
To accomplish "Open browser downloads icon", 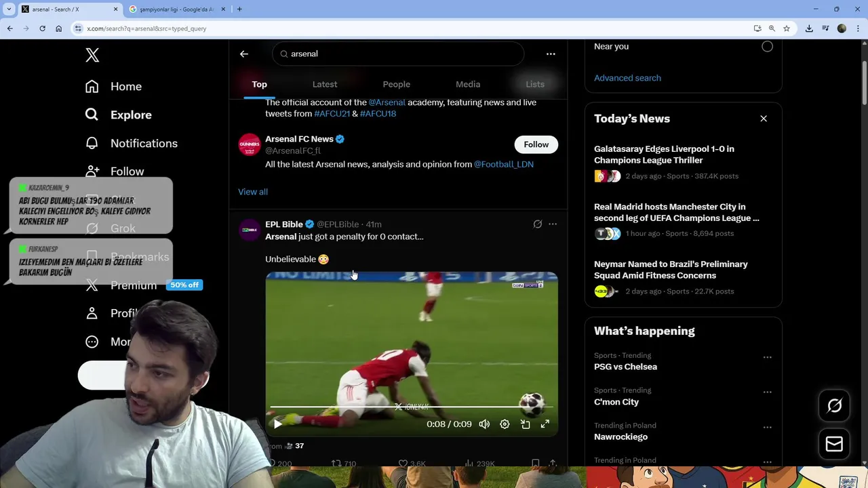I will point(809,28).
